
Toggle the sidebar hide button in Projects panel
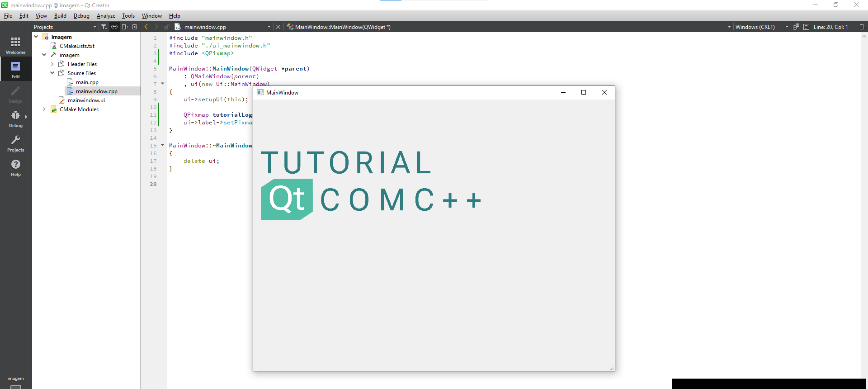pos(135,27)
